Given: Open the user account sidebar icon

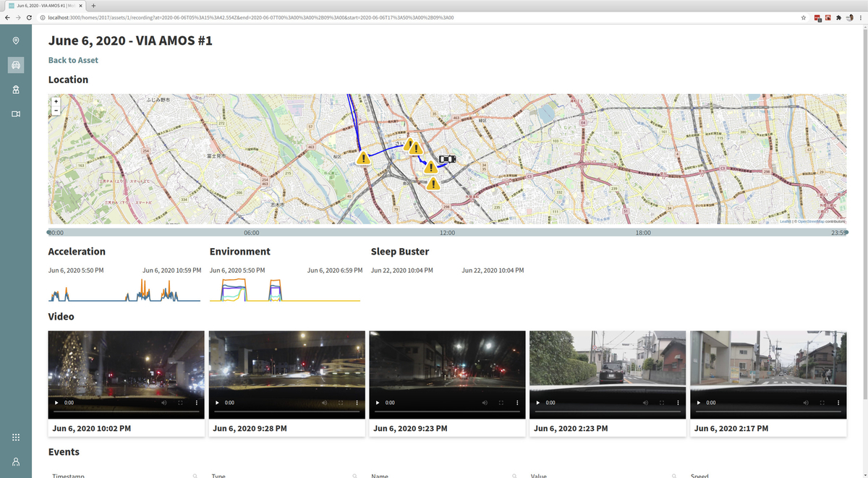Looking at the screenshot, I should pos(16,461).
